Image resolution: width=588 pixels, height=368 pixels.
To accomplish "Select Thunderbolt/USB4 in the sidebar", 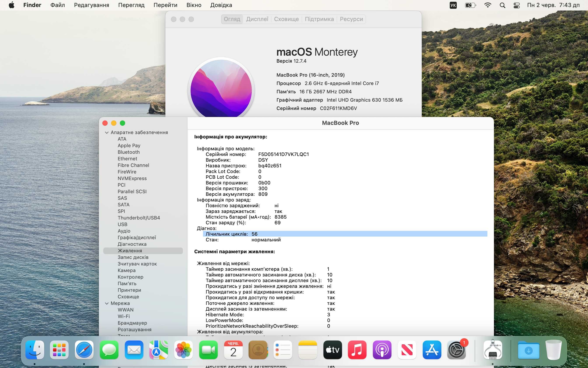I will [x=139, y=218].
